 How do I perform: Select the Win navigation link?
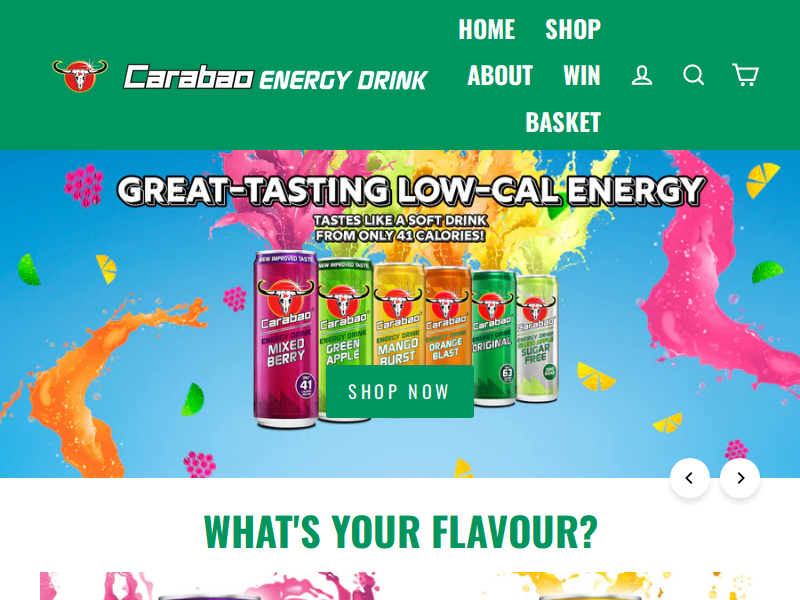click(x=582, y=76)
